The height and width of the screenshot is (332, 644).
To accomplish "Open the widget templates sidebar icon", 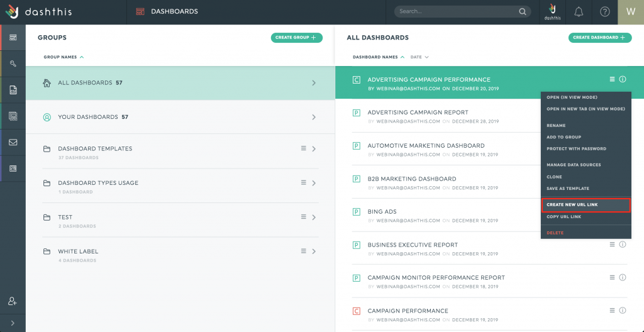I will (13, 116).
